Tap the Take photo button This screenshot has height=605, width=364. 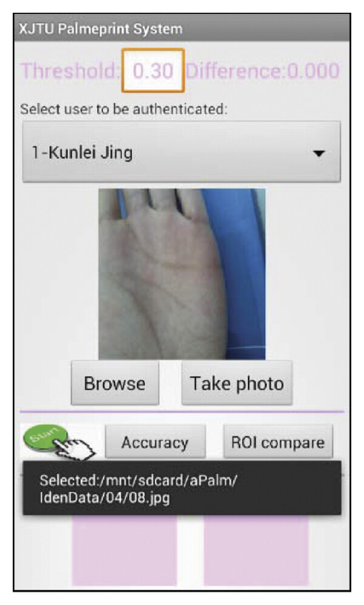[x=237, y=383]
